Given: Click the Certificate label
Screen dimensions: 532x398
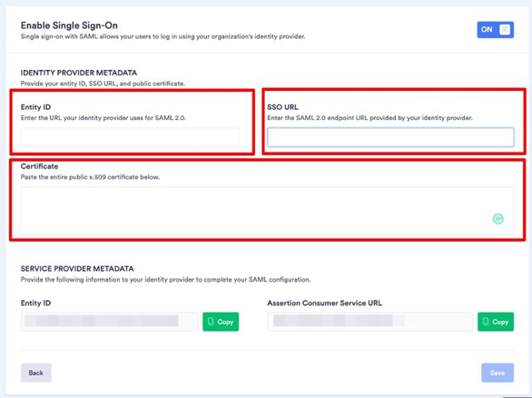Looking at the screenshot, I should point(39,166).
